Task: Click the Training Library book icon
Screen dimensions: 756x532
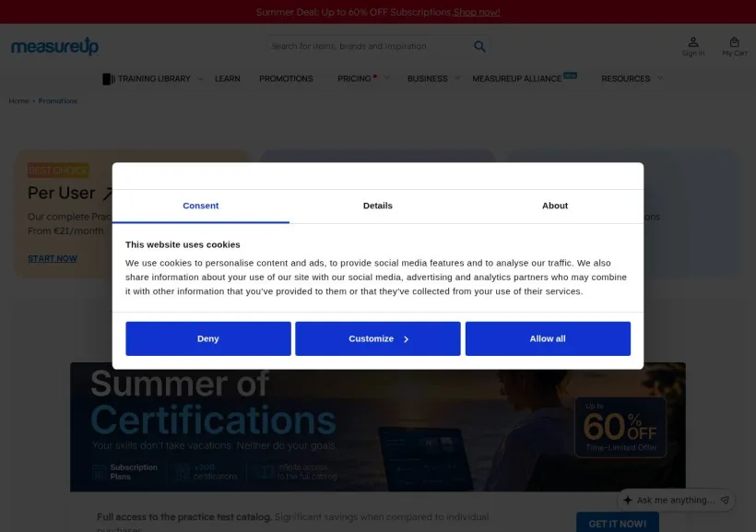Action: tap(109, 78)
